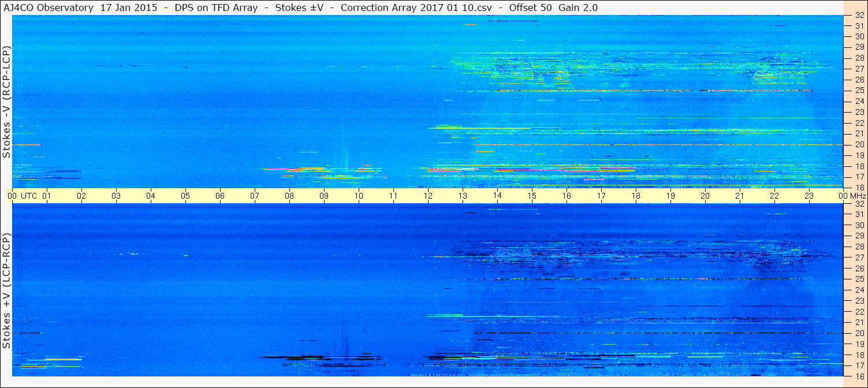Screen dimensions: 868x388
Task: Select the 18 MHz label in the Stokes +V panel
Action: [859, 355]
